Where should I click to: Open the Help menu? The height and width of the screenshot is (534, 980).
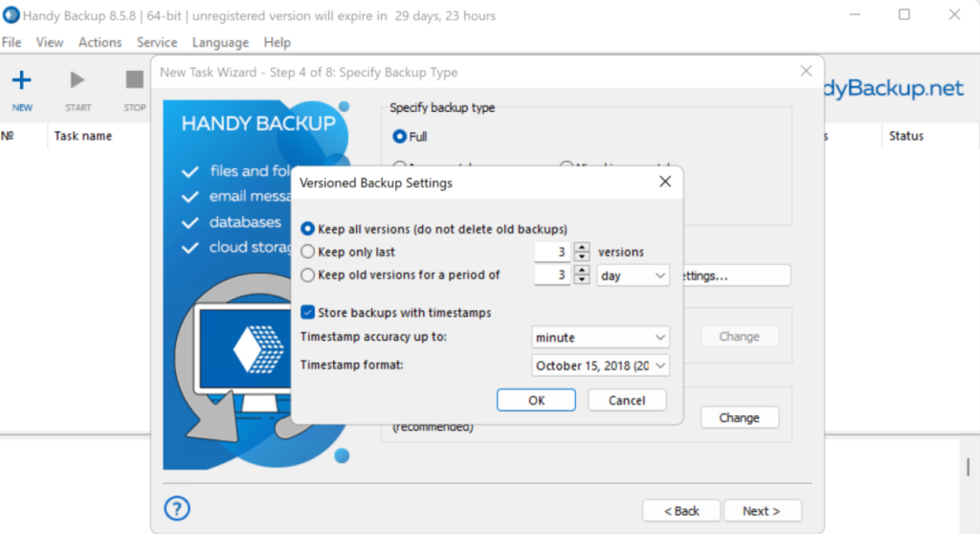pos(277,42)
